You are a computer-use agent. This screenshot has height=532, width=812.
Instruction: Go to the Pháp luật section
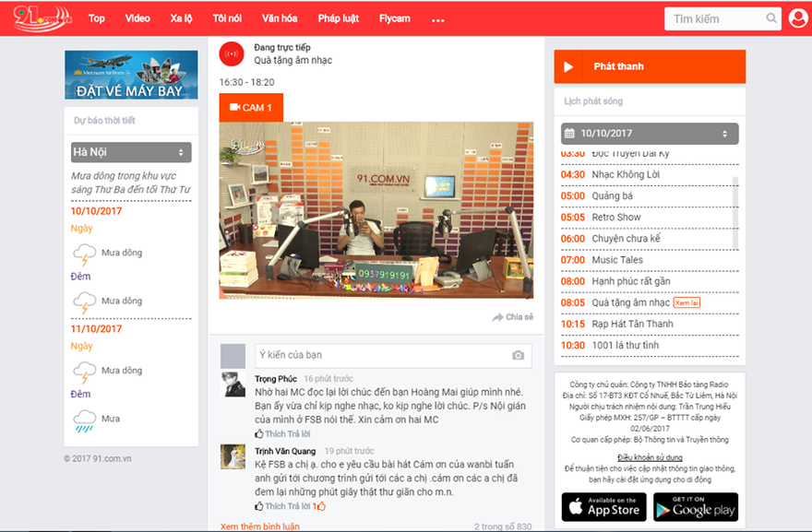point(339,18)
